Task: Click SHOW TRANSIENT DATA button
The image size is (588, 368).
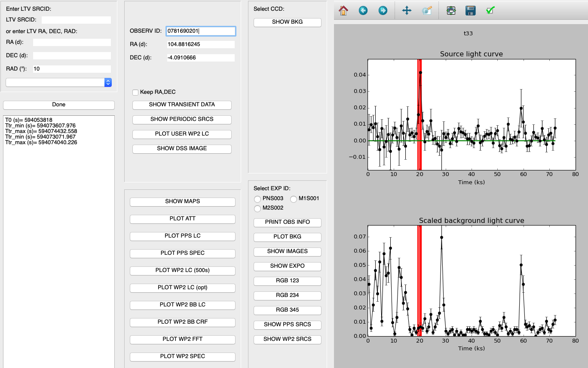Action: 182,105
